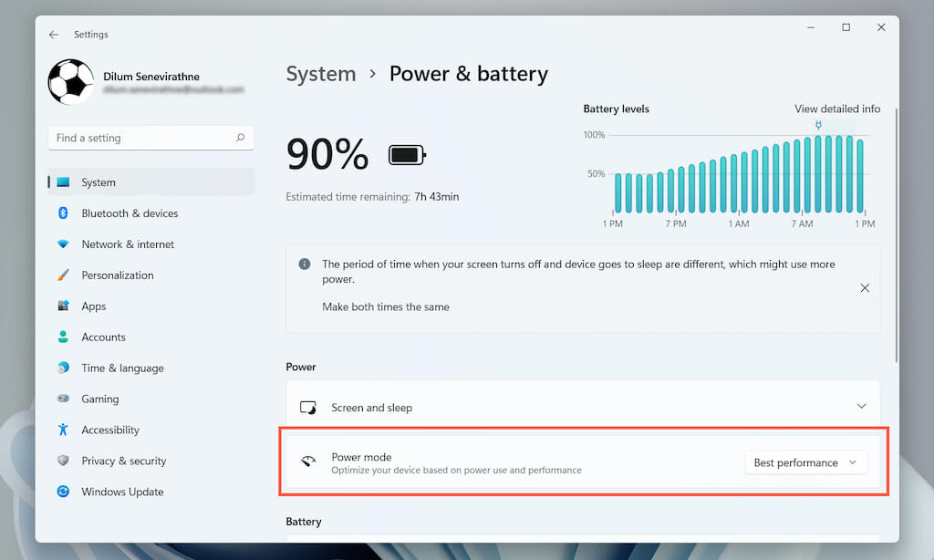Open View detailed info link

coord(837,109)
